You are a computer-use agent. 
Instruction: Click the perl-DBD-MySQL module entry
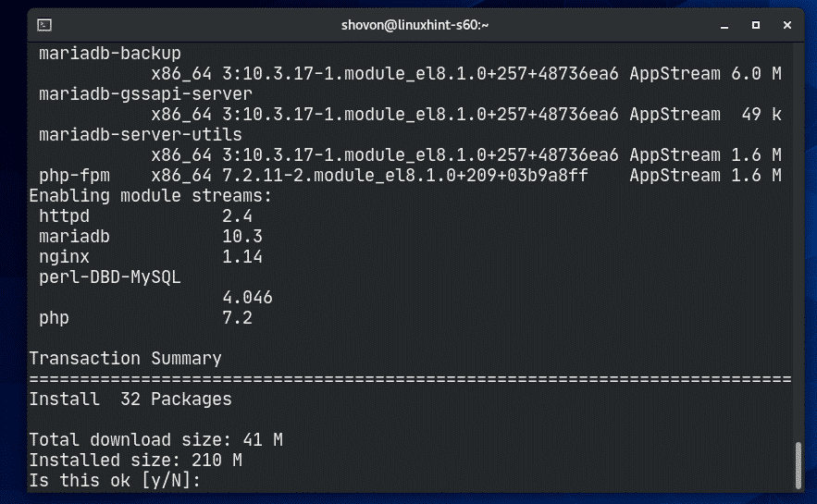pos(109,277)
